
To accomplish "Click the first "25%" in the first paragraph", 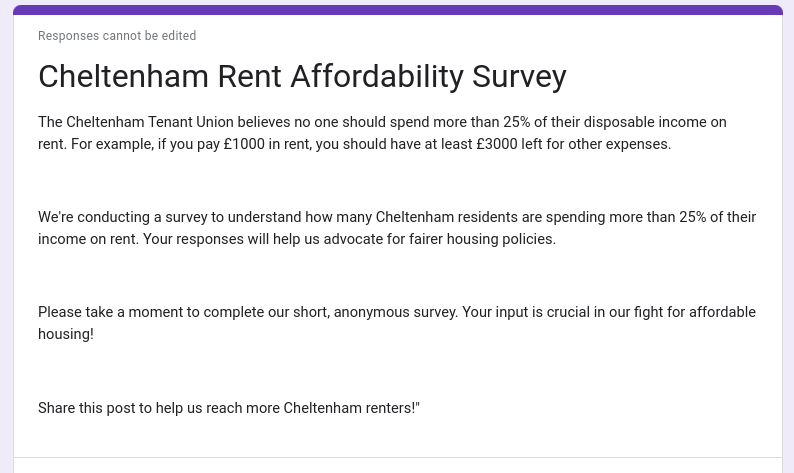I will tap(517, 122).
